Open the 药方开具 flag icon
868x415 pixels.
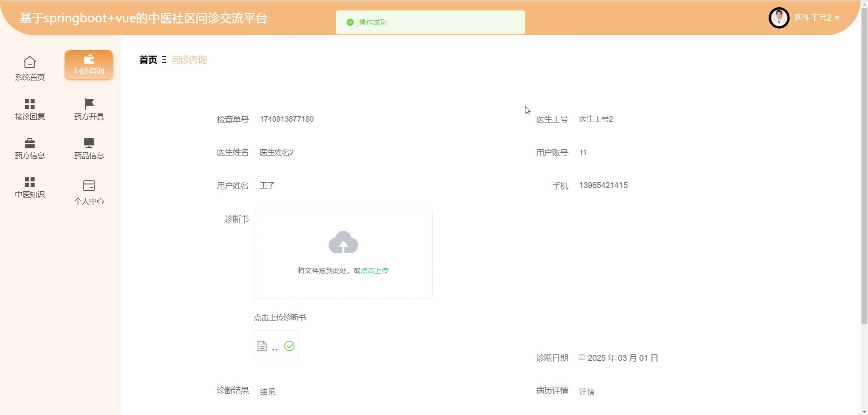point(89,104)
